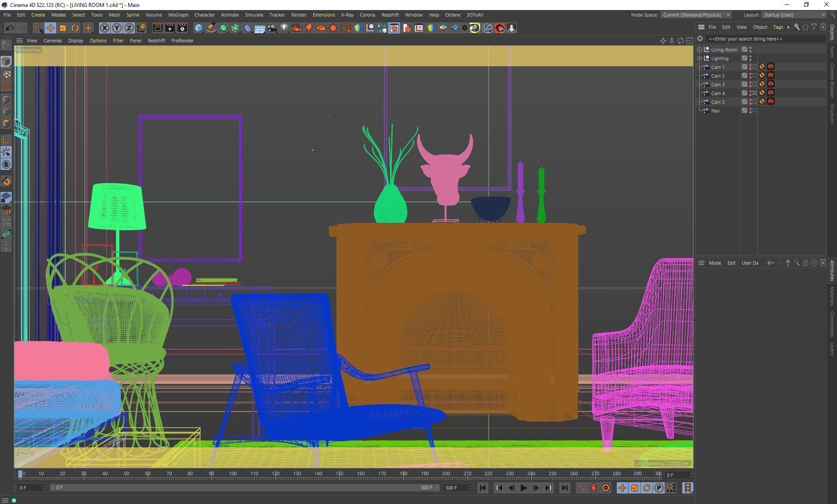Screen dimensions: 837x504
Task: Expand more Object Manager menus arrow
Action: [x=788, y=27]
